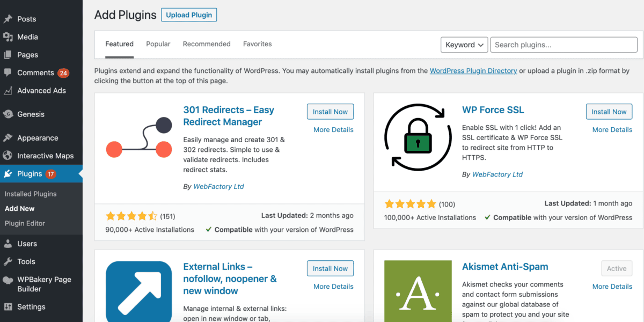Click inside the Search plugins field

pyautogui.click(x=564, y=45)
